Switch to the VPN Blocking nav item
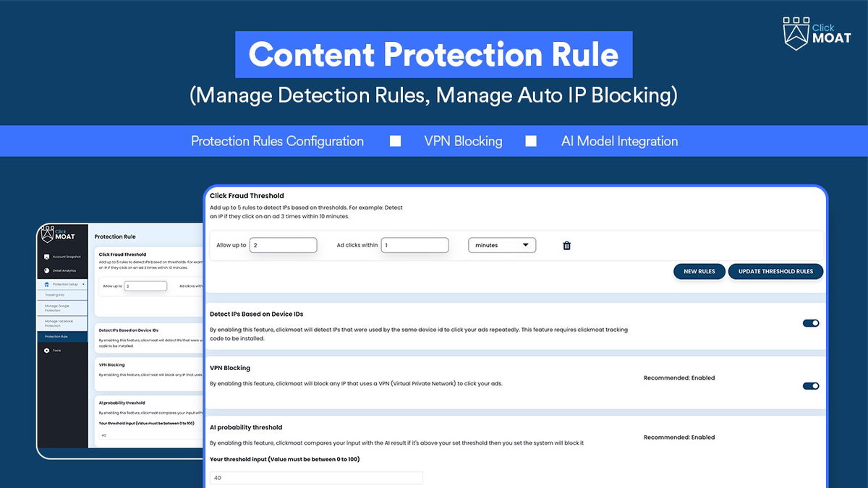 (x=462, y=141)
